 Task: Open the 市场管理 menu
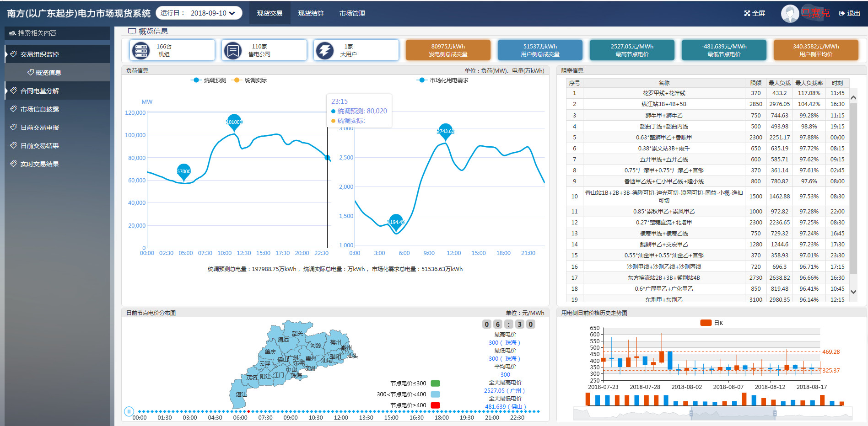click(x=352, y=13)
